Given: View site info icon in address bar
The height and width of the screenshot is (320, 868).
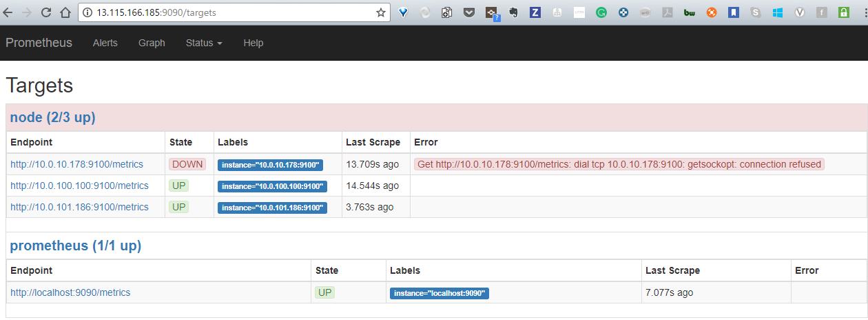Looking at the screenshot, I should [x=87, y=12].
